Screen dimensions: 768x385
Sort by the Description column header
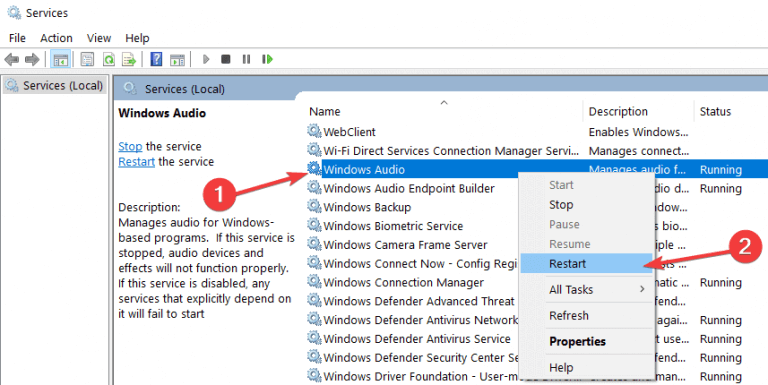[x=618, y=112]
